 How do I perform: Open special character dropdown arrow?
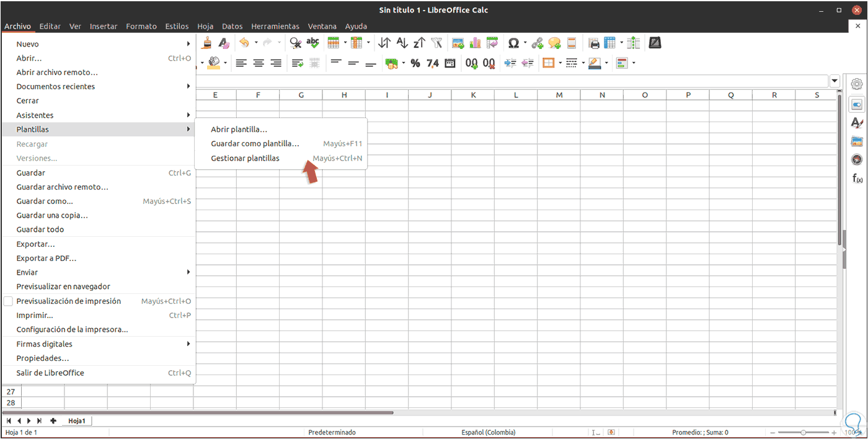[x=525, y=43]
